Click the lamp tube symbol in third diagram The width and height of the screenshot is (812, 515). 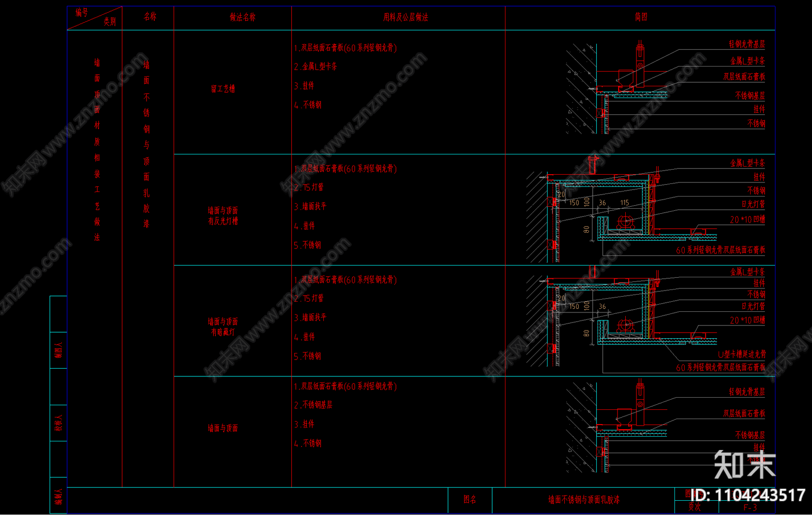(626, 326)
